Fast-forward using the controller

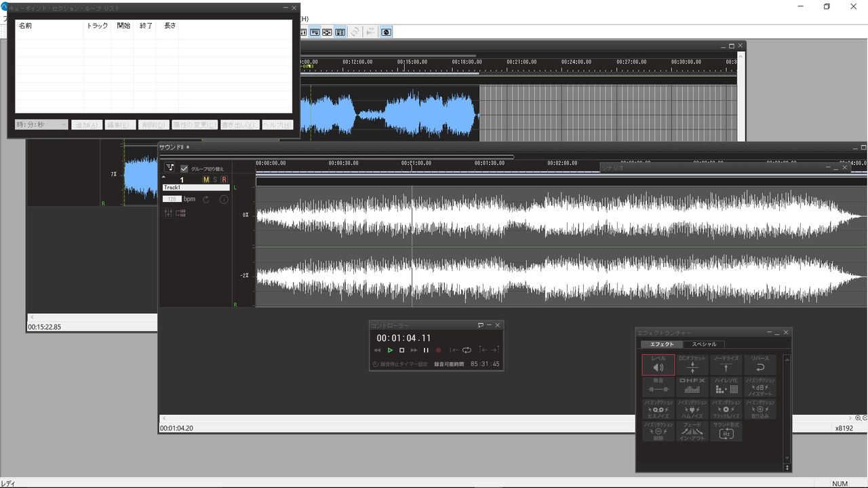tap(414, 350)
